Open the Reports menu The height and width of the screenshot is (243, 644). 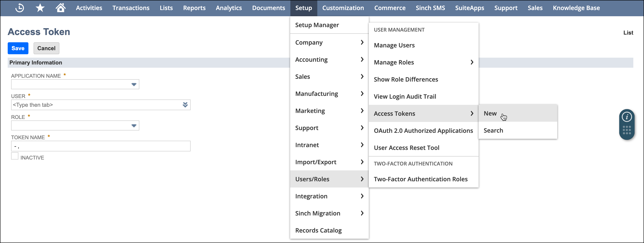tap(194, 8)
